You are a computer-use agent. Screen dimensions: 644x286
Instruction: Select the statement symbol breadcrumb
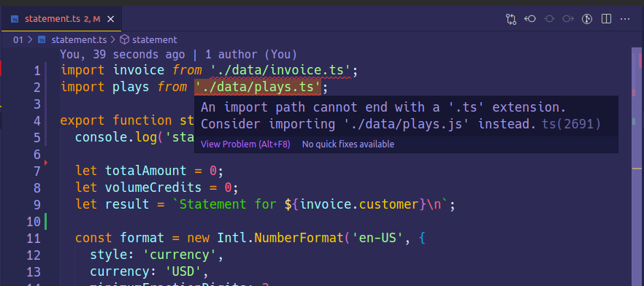(x=155, y=40)
